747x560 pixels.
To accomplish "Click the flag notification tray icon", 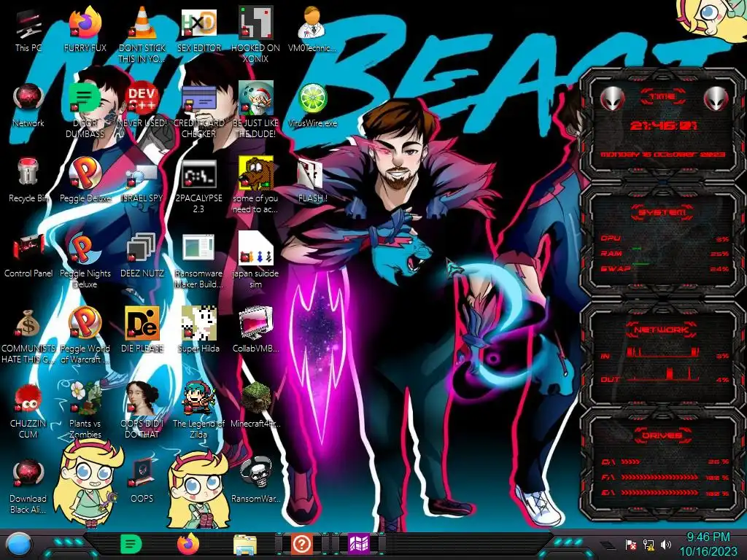I will pyautogui.click(x=631, y=545).
